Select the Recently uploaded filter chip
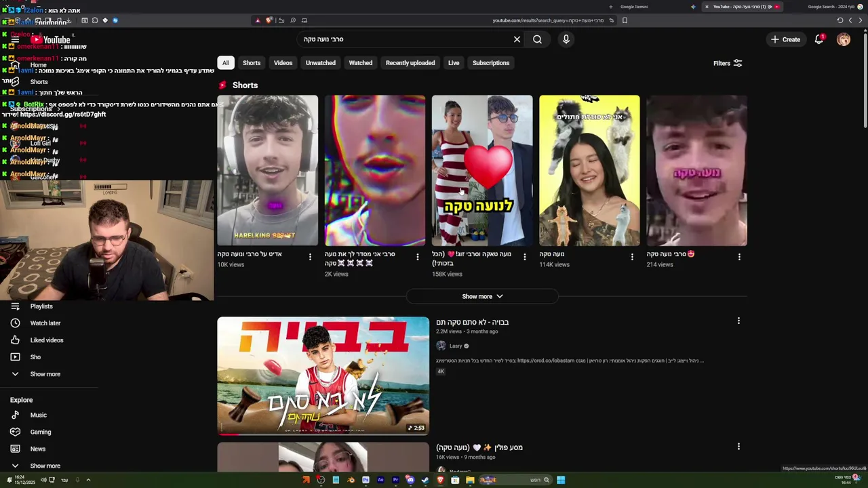This screenshot has width=868, height=488. tap(410, 63)
